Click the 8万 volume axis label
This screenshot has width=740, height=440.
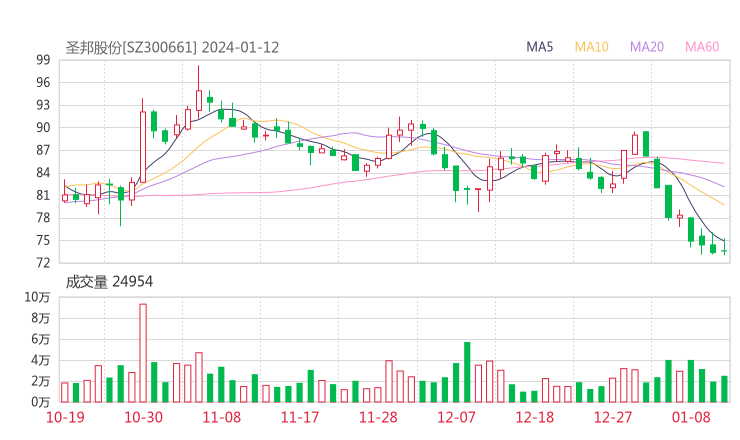click(x=41, y=318)
